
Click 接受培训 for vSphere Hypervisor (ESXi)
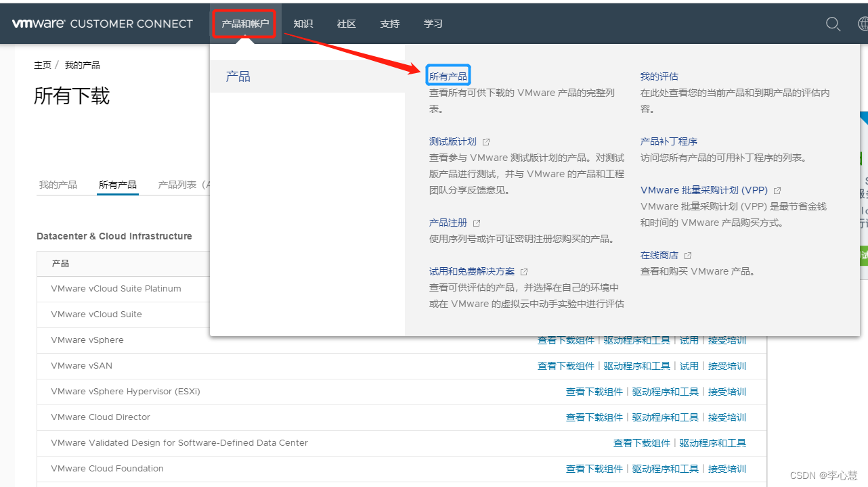(727, 392)
